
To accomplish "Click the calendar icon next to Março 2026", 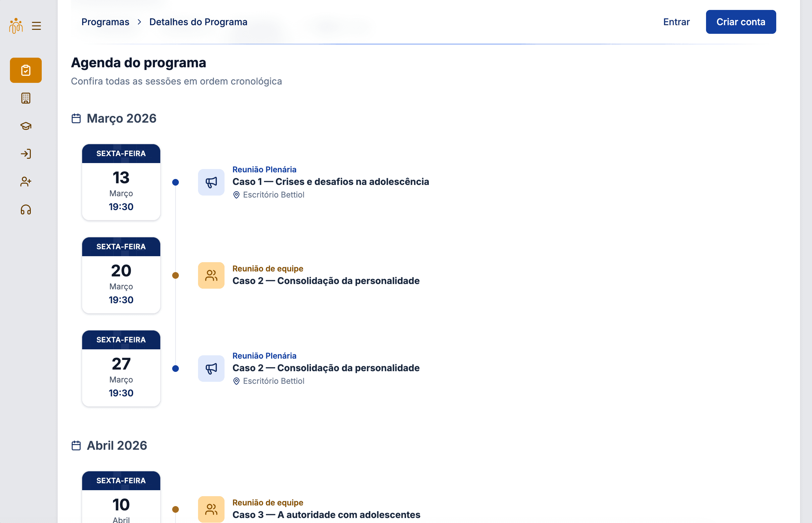I will [x=76, y=118].
